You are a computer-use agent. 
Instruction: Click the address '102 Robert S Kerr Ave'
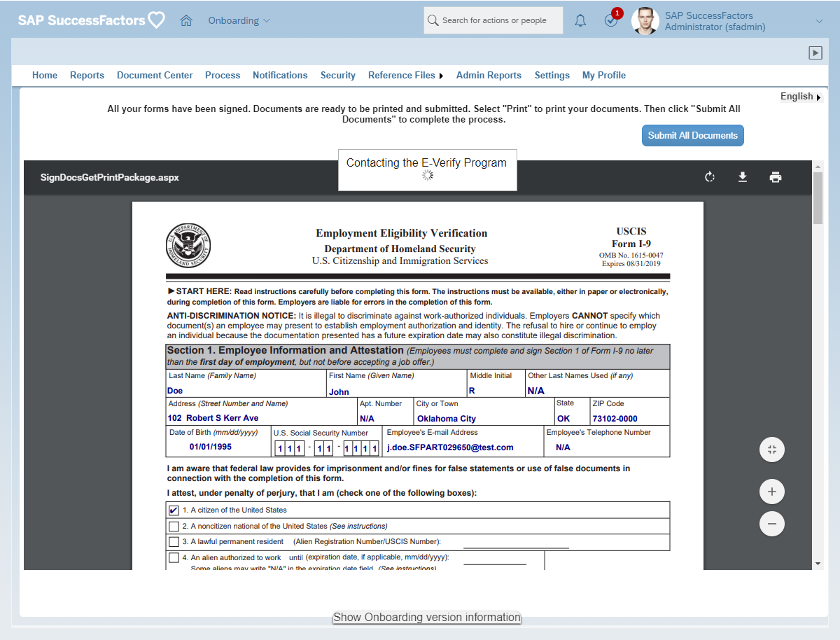point(213,418)
